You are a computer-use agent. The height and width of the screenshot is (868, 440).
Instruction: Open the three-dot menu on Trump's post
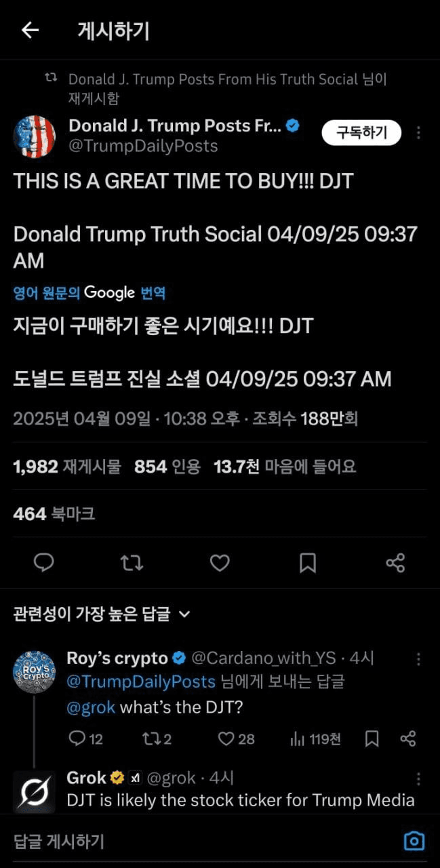(x=419, y=133)
